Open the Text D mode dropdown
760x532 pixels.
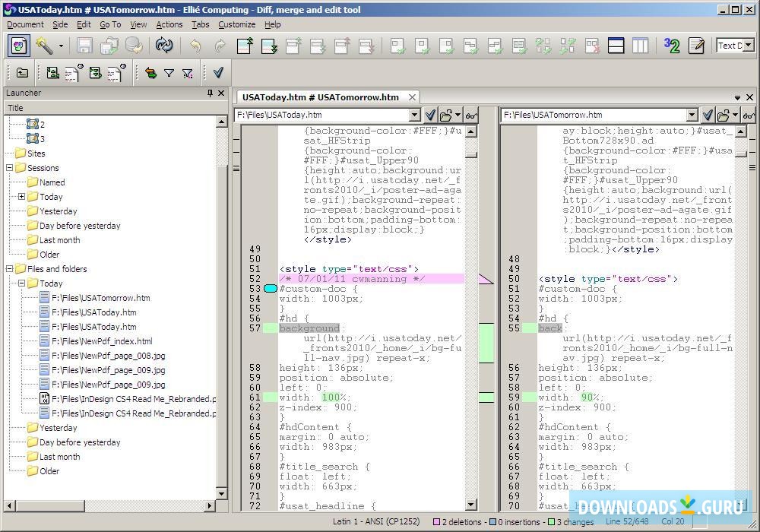749,46
